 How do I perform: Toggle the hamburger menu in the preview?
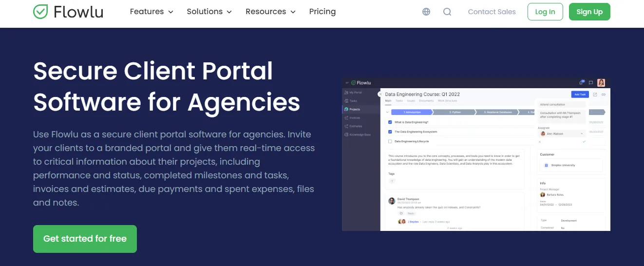[x=347, y=83]
